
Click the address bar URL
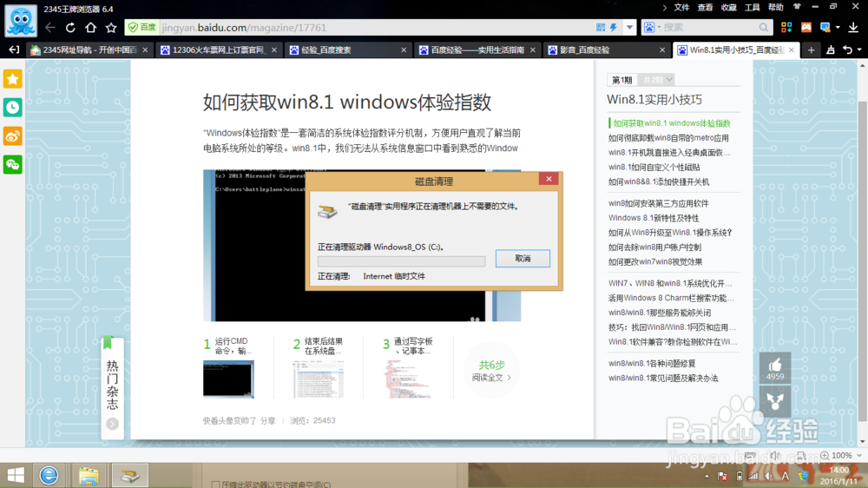[244, 27]
